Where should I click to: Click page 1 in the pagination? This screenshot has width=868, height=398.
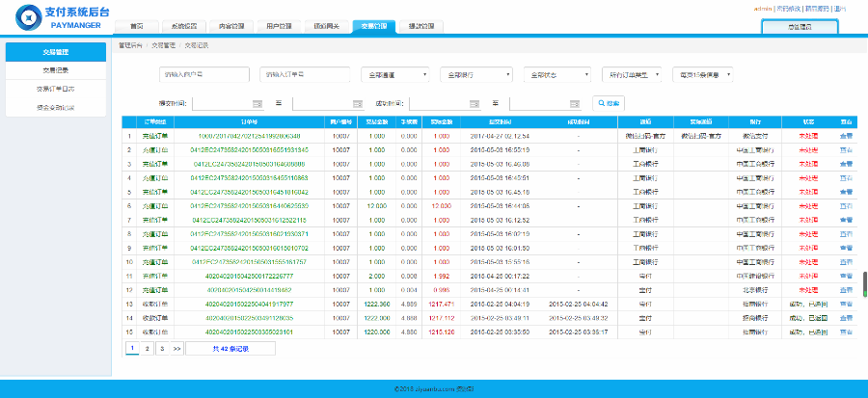(x=132, y=348)
